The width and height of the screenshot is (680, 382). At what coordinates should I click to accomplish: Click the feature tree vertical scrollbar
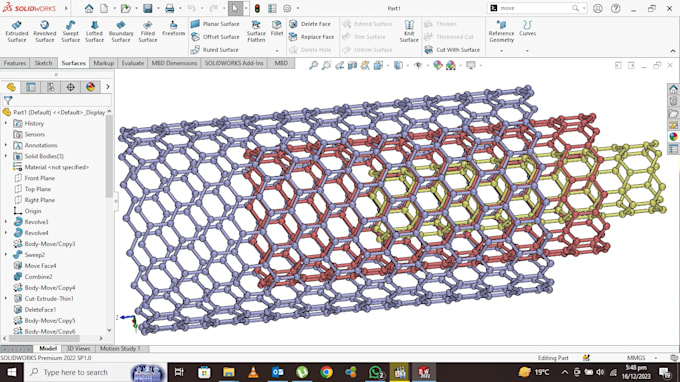(109, 156)
